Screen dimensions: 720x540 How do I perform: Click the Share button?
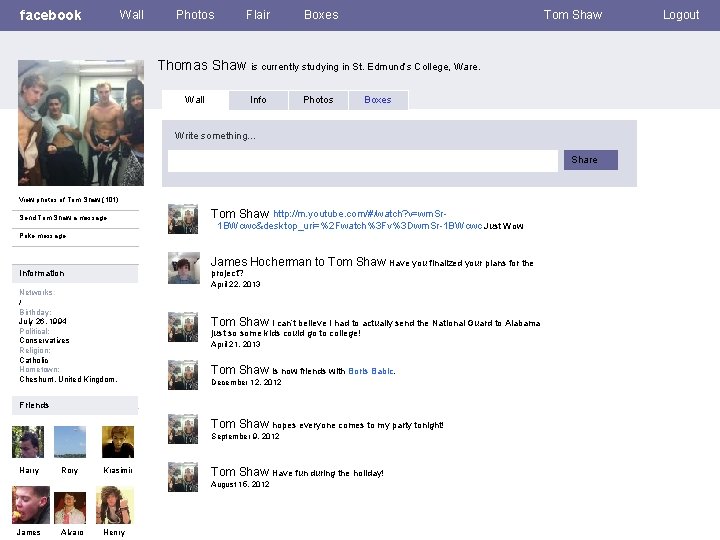click(591, 160)
